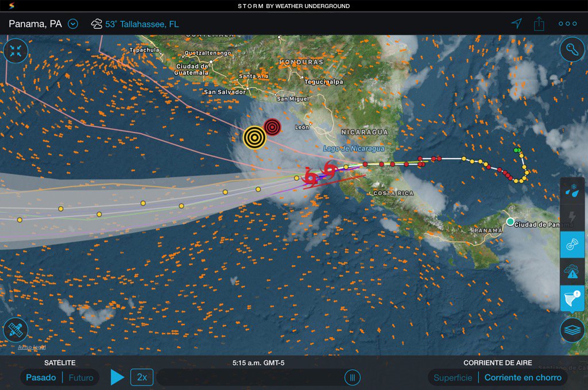Open the map layers stack button
This screenshot has width=588, height=390.
[572, 330]
